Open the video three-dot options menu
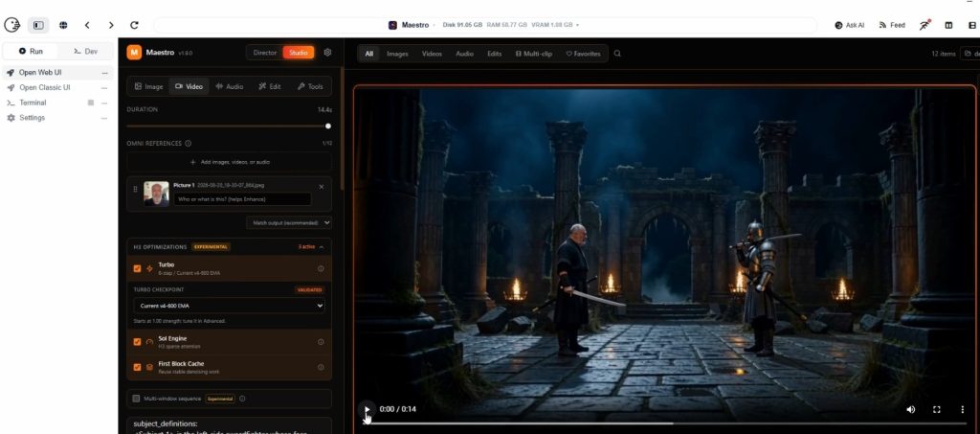The height and width of the screenshot is (434, 980). coord(962,410)
